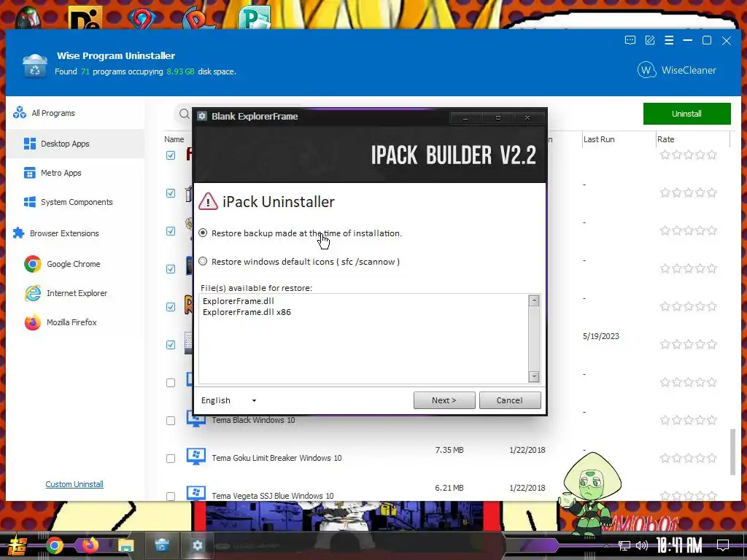Open the Custom Uninstall link
The width and height of the screenshot is (747, 560).
pyautogui.click(x=74, y=484)
